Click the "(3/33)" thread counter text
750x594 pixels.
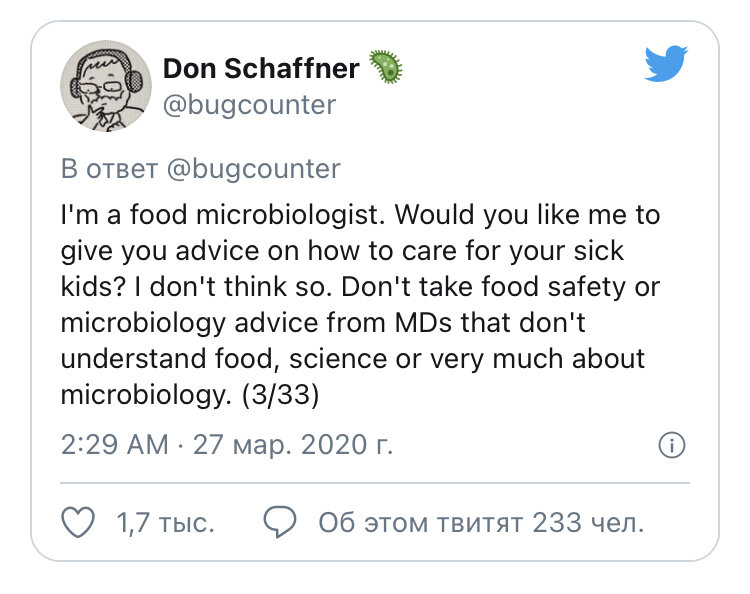(280, 396)
